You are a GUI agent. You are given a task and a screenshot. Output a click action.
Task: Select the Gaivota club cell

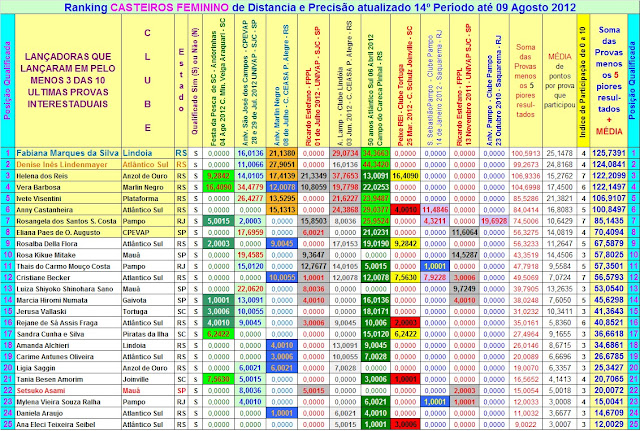[148, 300]
